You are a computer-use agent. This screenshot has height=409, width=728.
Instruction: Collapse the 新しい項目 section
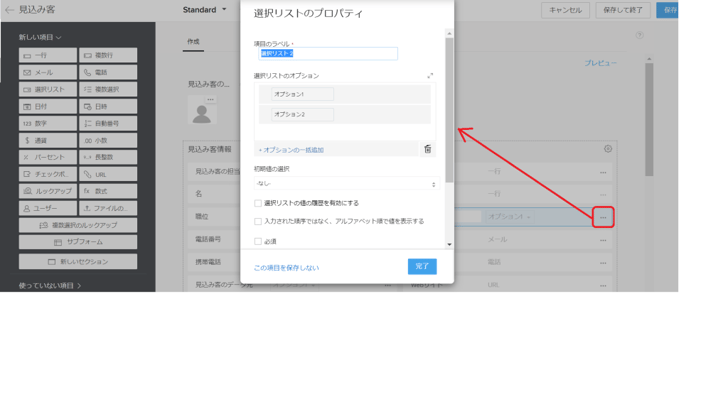point(40,37)
